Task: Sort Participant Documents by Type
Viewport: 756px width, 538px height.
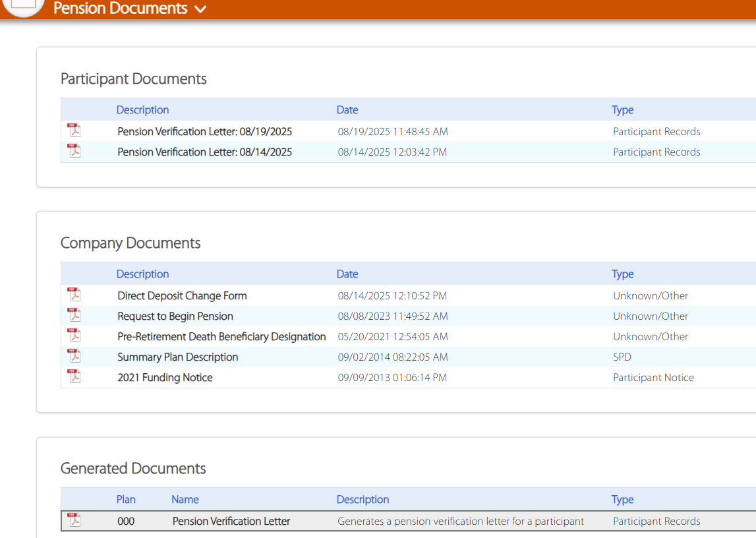Action: tap(622, 110)
